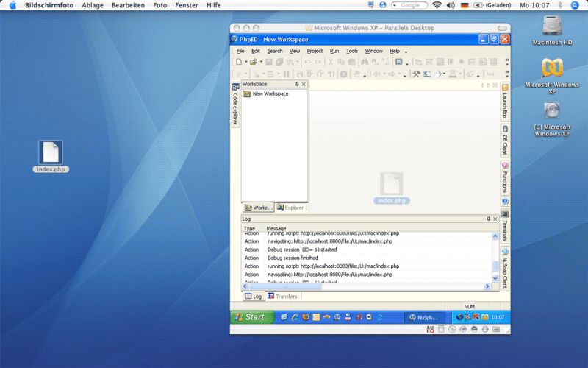The image size is (588, 368).
Task: Click the Settings hammer-and-wrench icon
Action: [x=416, y=74]
